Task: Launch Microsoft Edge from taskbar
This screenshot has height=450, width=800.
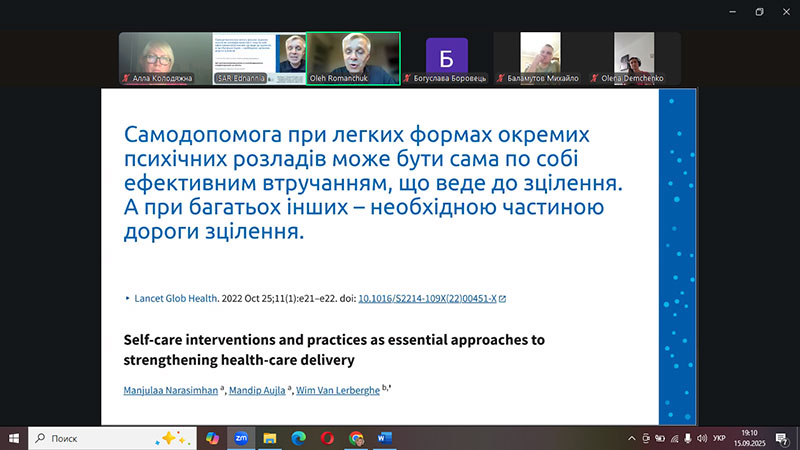Action: tap(298, 438)
